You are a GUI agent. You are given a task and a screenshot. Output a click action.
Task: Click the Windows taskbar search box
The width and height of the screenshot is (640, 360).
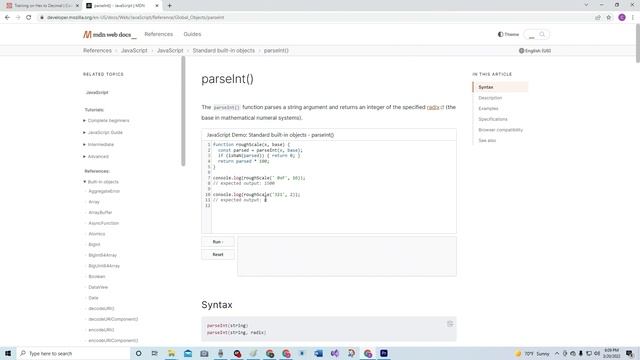point(73,353)
